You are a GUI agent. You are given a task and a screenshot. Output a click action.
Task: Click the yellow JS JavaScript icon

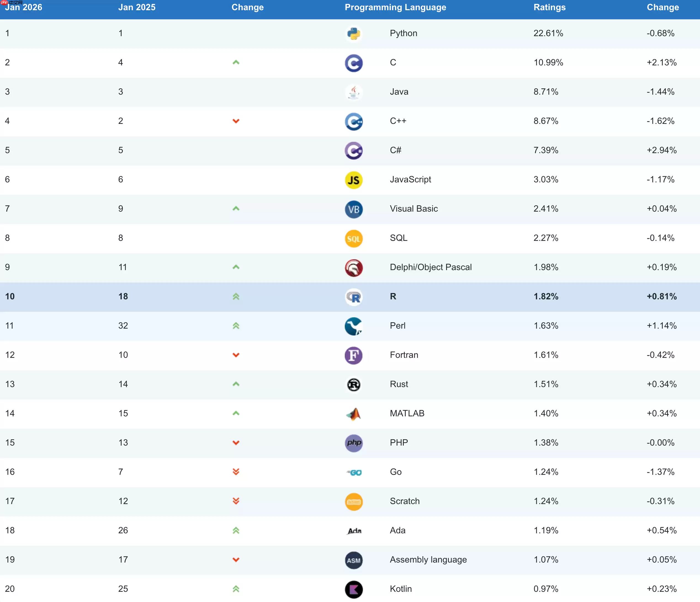(354, 180)
